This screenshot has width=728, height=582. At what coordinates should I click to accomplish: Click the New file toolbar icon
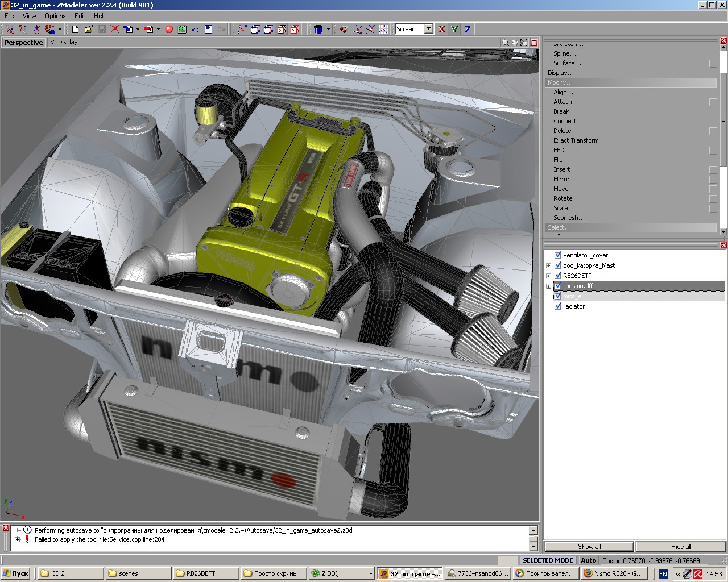(75, 29)
